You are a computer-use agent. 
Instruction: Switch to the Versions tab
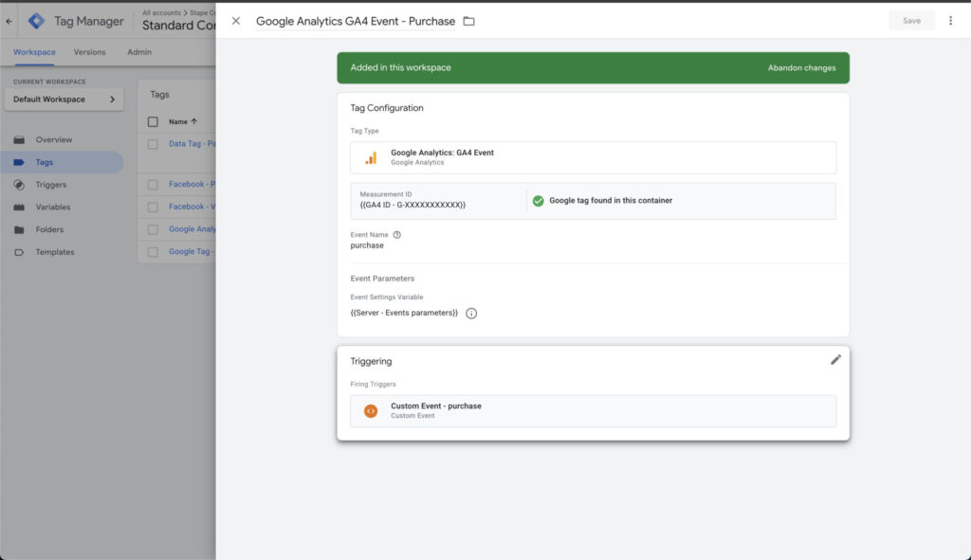coord(90,52)
